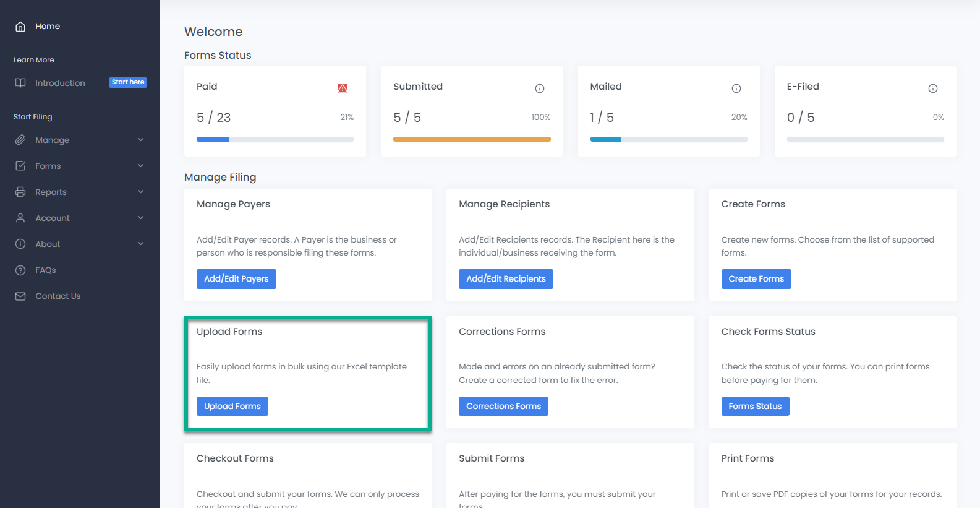Expand the Reports sidebar menu chevron
980x508 pixels.
141,192
